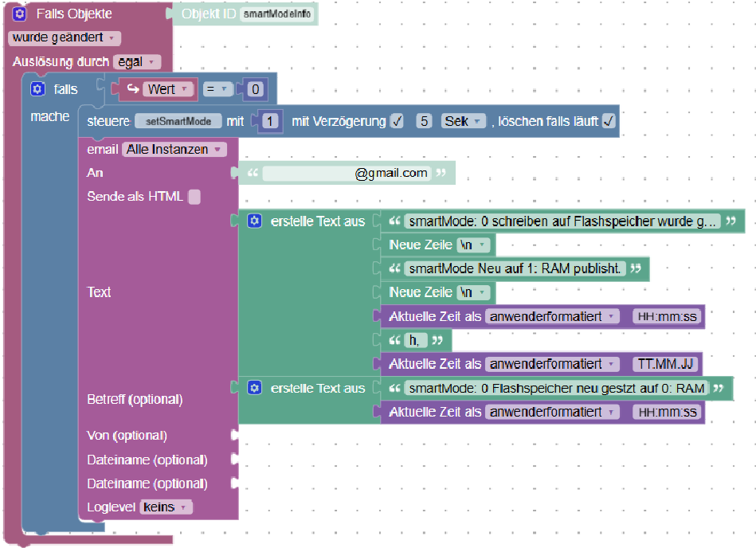
Task: Check the Sende als HTML checkbox
Action: point(194,197)
